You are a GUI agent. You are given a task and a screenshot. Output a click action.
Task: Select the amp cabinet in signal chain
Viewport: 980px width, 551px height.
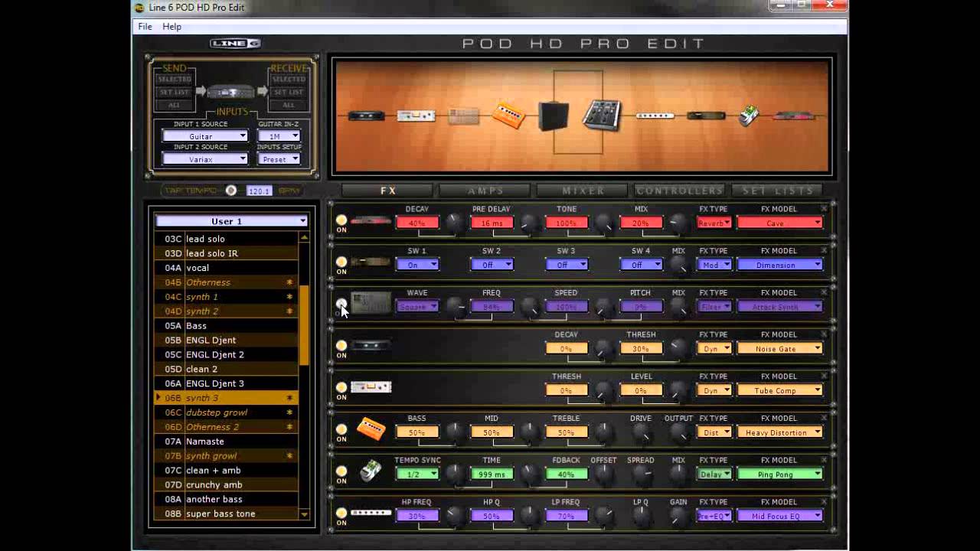553,116
